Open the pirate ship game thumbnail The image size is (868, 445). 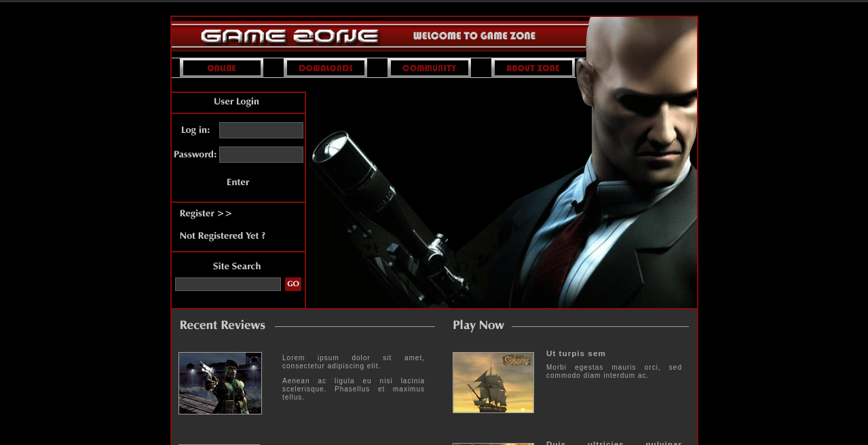pyautogui.click(x=493, y=383)
